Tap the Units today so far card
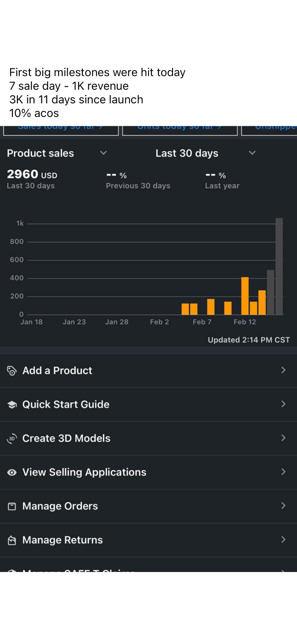 [180, 130]
